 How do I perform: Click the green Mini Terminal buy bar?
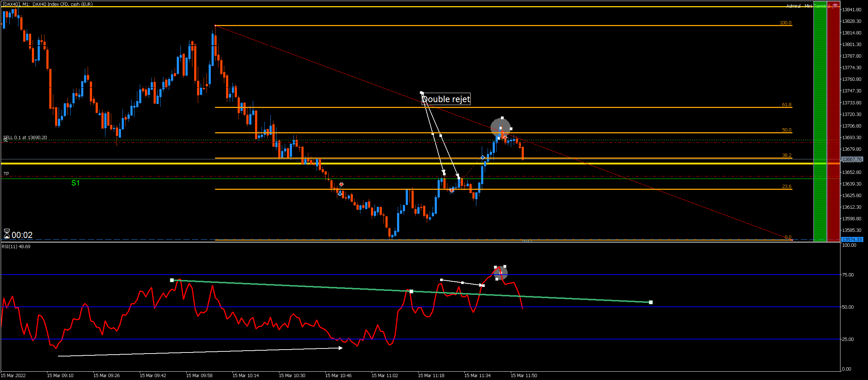(x=820, y=121)
